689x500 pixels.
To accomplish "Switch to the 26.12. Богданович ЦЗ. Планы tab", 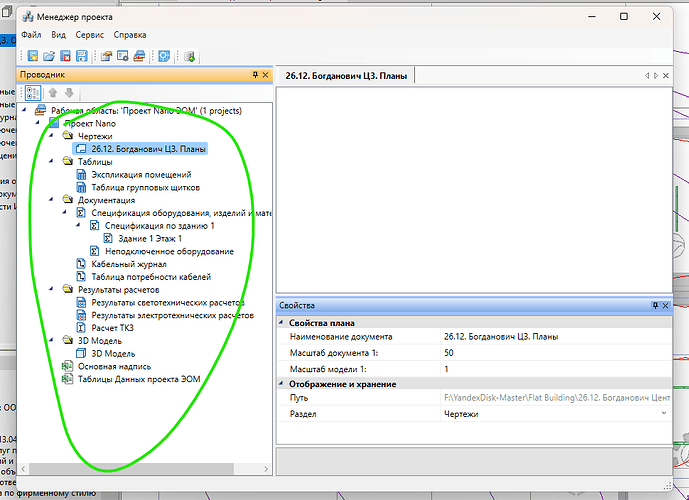I will click(346, 76).
